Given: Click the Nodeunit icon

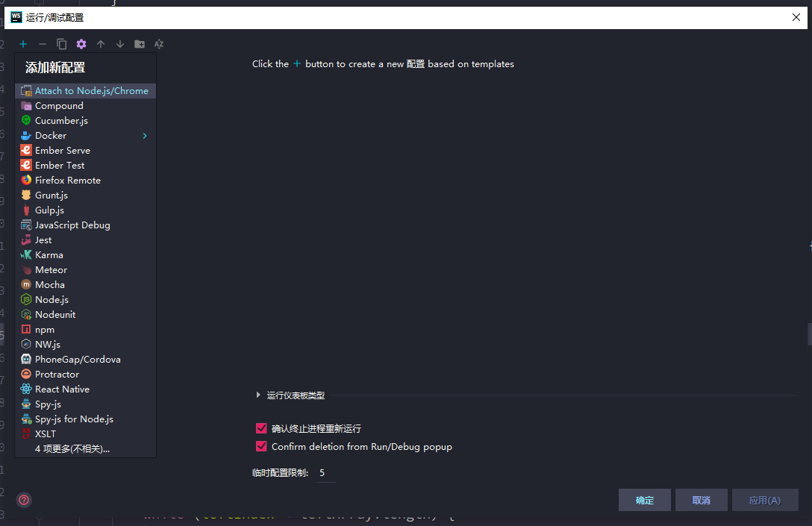Looking at the screenshot, I should coord(26,314).
